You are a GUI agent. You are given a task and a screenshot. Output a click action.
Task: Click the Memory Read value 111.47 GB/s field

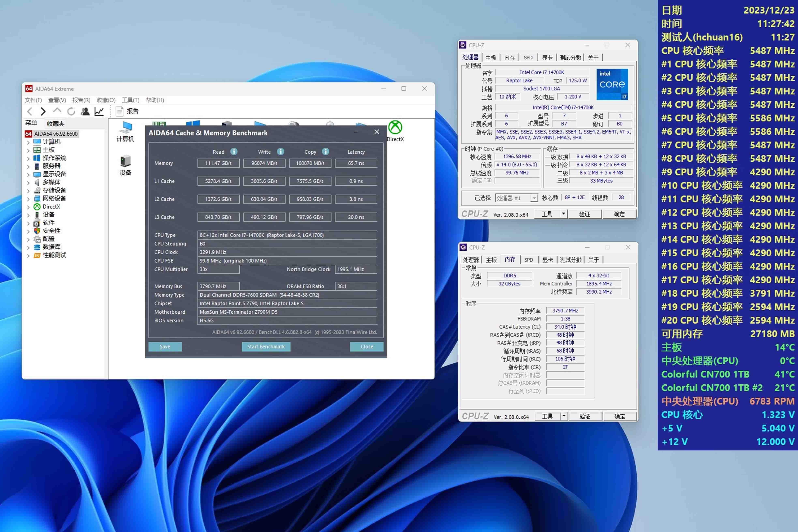pos(219,163)
